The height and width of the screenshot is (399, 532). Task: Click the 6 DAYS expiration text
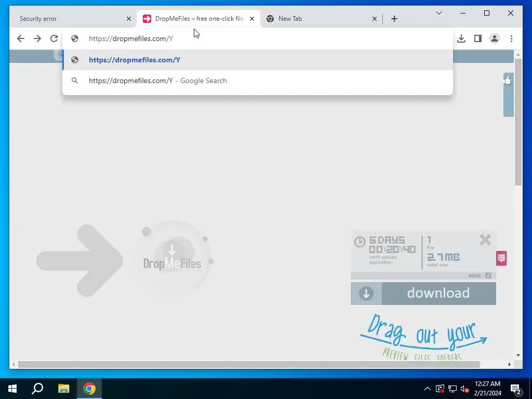pyautogui.click(x=387, y=240)
